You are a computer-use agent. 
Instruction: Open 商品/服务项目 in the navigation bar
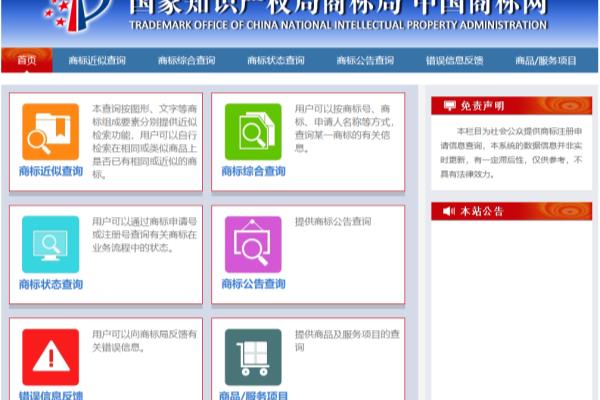pyautogui.click(x=546, y=60)
